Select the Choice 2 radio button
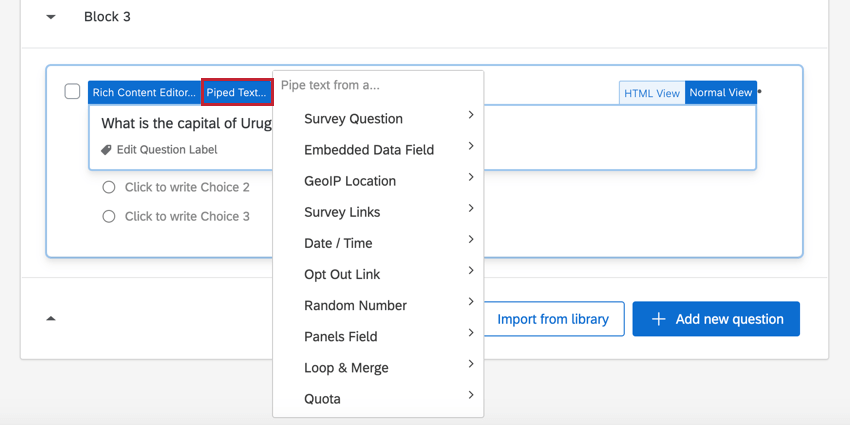 point(109,187)
